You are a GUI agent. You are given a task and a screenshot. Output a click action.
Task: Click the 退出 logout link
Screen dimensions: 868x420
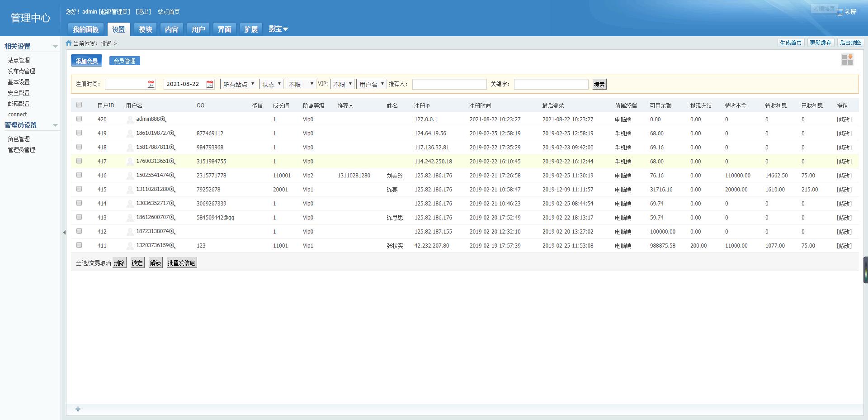(x=143, y=12)
